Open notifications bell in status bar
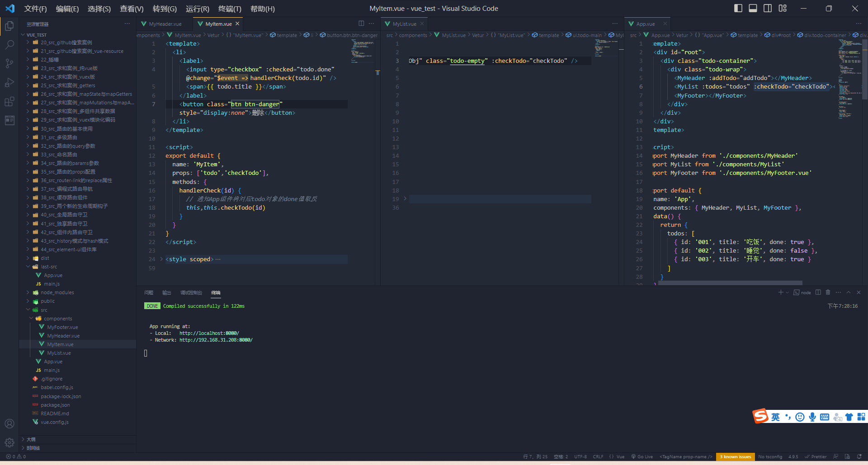 tap(859, 457)
